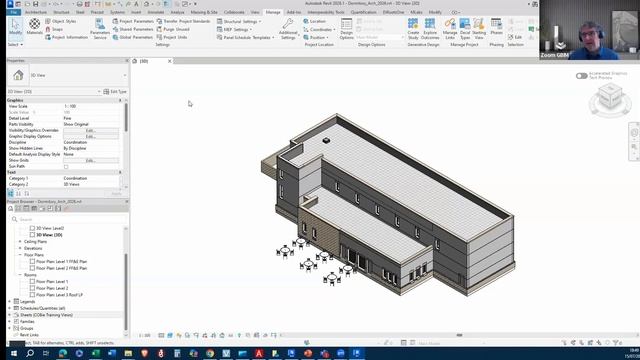
Task: Click the Windows Start button
Action: (13, 353)
